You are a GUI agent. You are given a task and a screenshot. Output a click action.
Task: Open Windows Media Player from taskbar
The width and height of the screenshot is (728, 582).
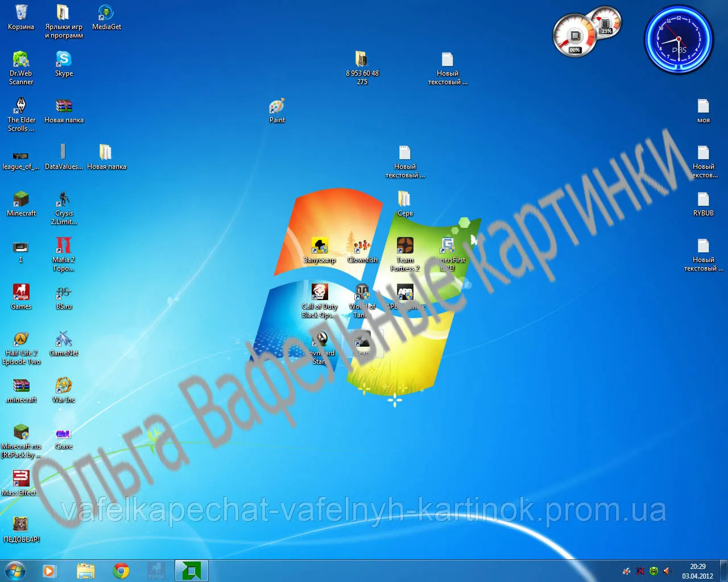49,571
